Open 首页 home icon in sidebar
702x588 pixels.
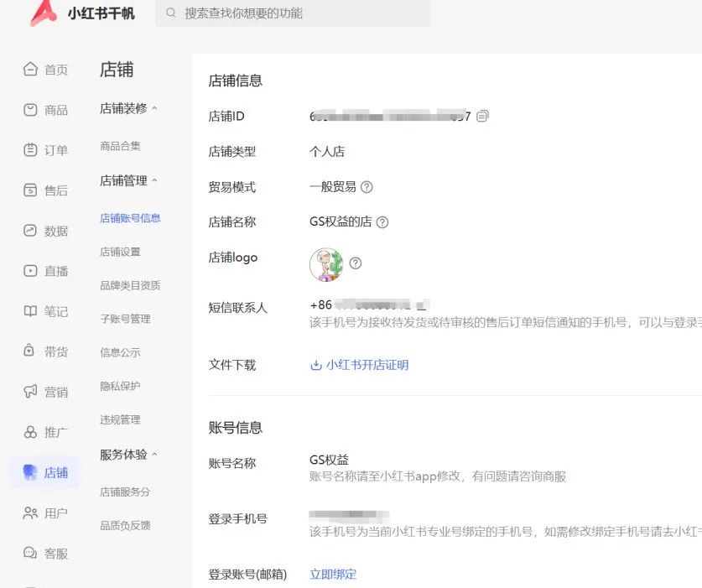[x=31, y=70]
